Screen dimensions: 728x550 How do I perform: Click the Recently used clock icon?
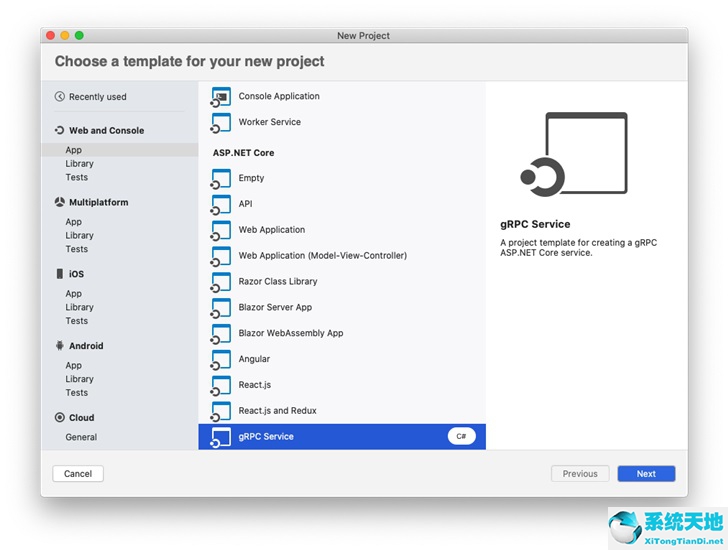(59, 97)
